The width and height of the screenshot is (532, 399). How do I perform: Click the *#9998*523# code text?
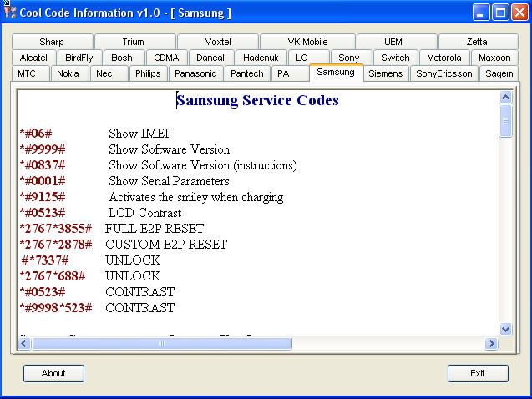coord(56,308)
